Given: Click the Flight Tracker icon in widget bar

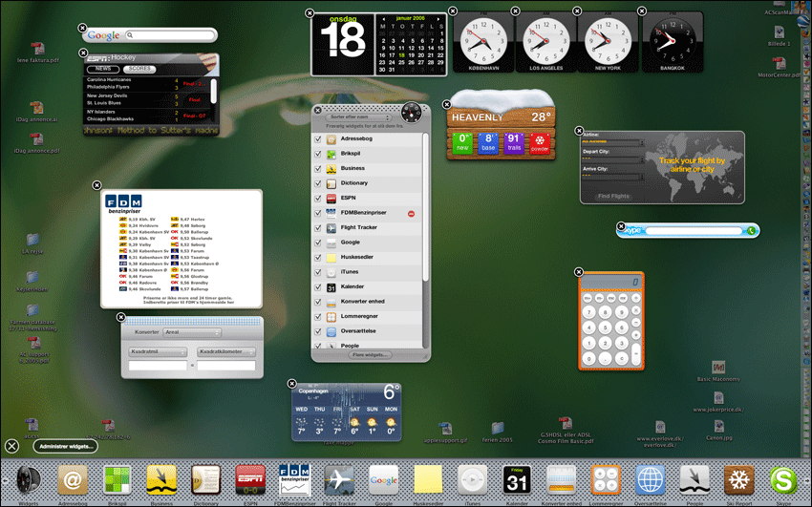Looking at the screenshot, I should [339, 479].
